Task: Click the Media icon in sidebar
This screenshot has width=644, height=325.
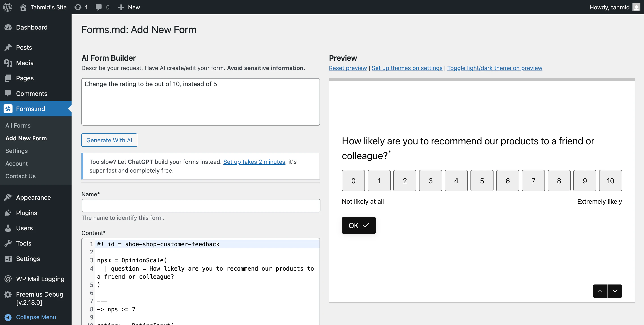Action: pos(8,63)
